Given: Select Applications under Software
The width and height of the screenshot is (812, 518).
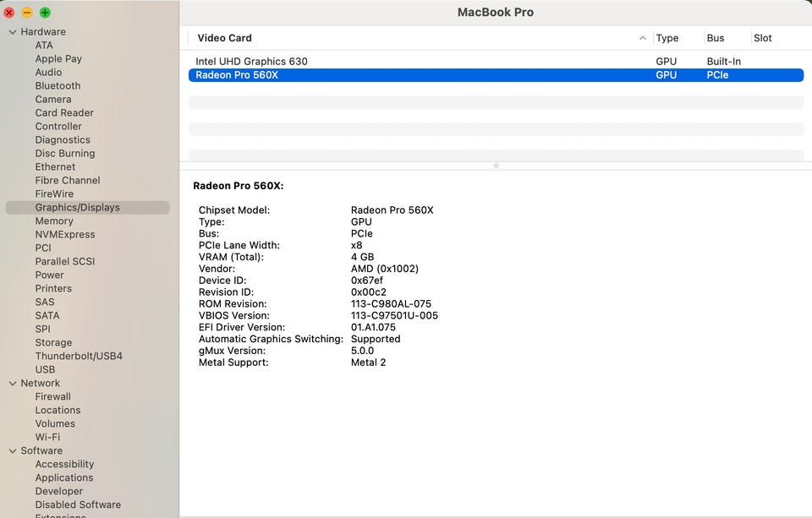Looking at the screenshot, I should tap(64, 477).
